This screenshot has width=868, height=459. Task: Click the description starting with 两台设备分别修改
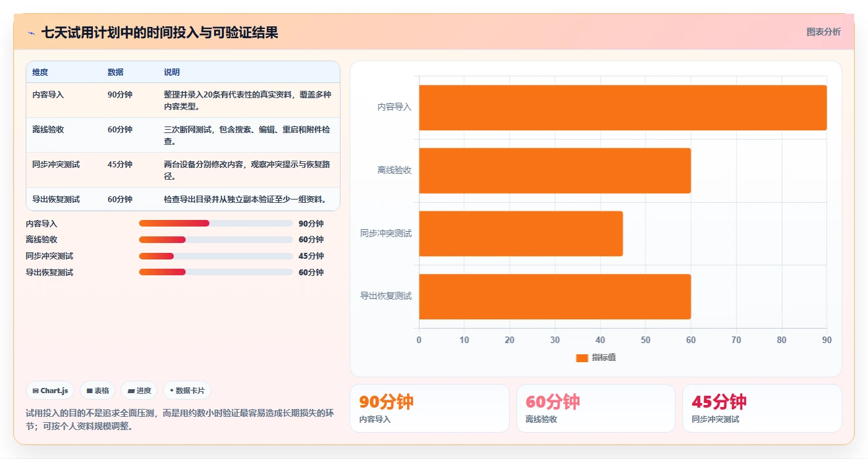(248, 170)
